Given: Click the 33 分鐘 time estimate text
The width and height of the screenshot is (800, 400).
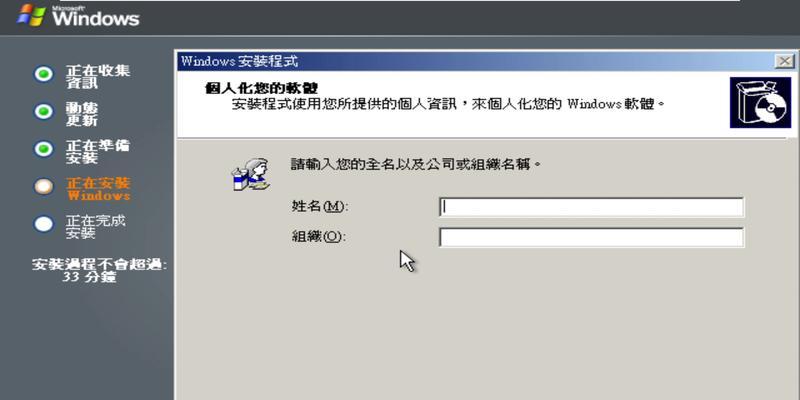Looking at the screenshot, I should pyautogui.click(x=89, y=278).
